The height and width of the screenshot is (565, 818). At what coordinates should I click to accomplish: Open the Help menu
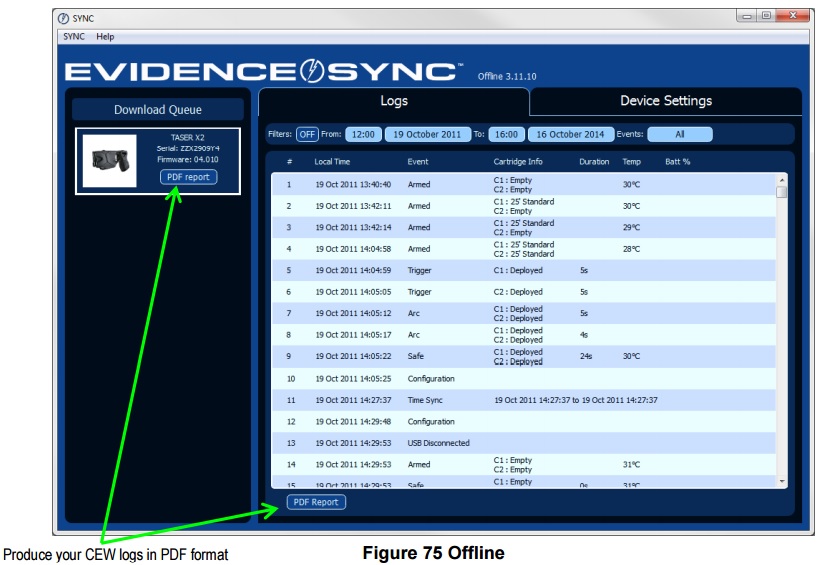coord(105,37)
